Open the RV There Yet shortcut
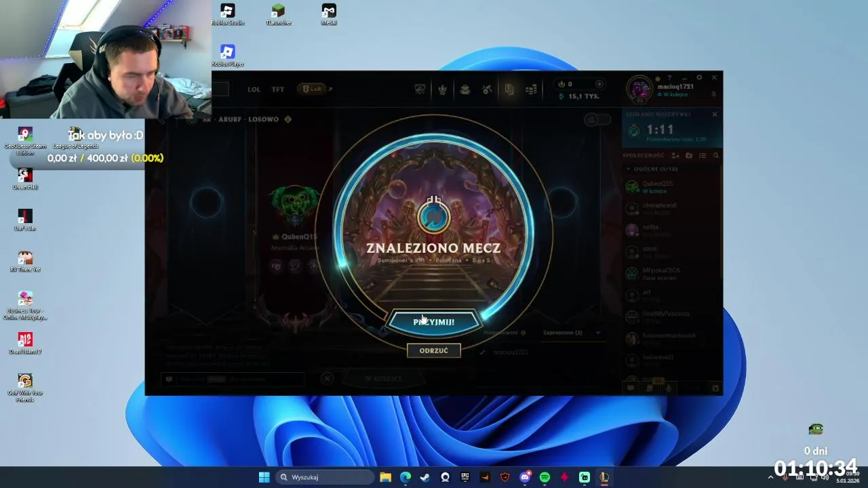Image resolution: width=868 pixels, height=488 pixels. point(25,262)
